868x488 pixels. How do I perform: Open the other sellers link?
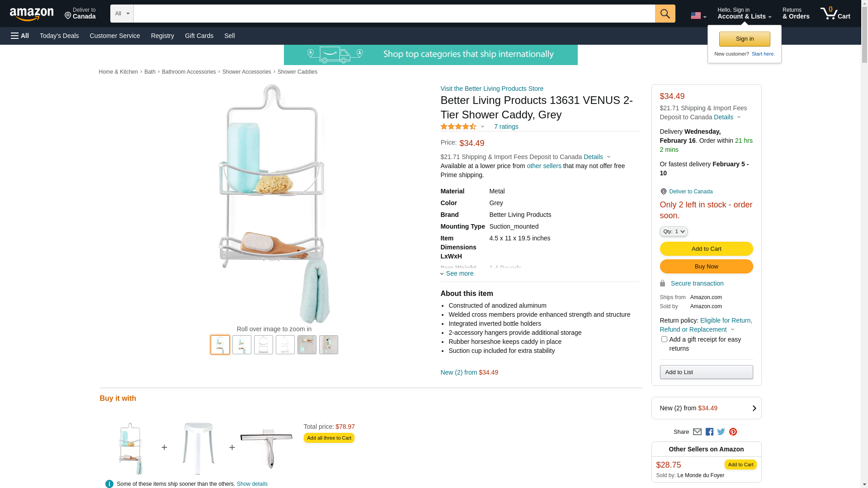544,166
